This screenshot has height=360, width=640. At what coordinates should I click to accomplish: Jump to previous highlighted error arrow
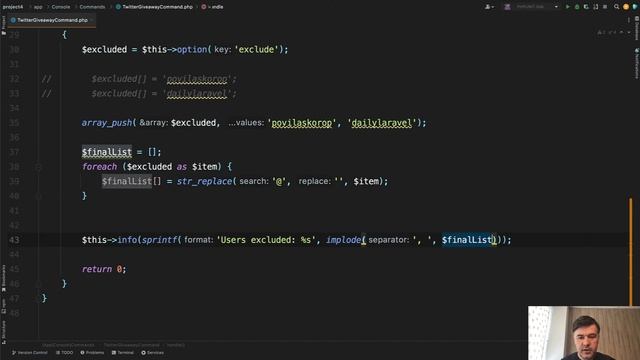click(621, 32)
